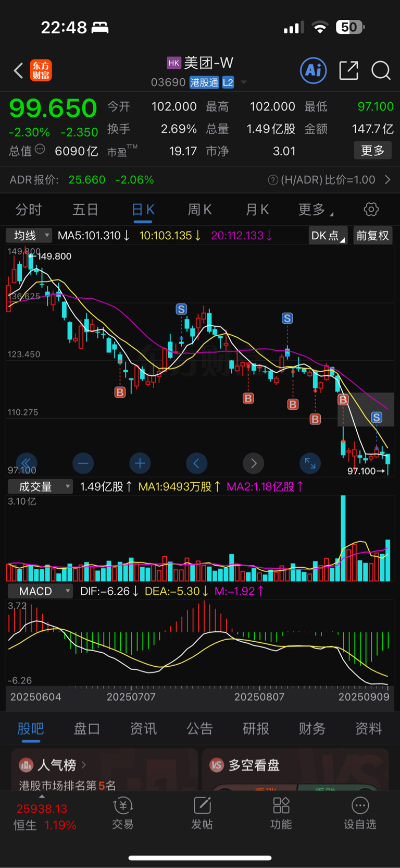
Task: Tap the 更多 quote details button
Action: (372, 151)
